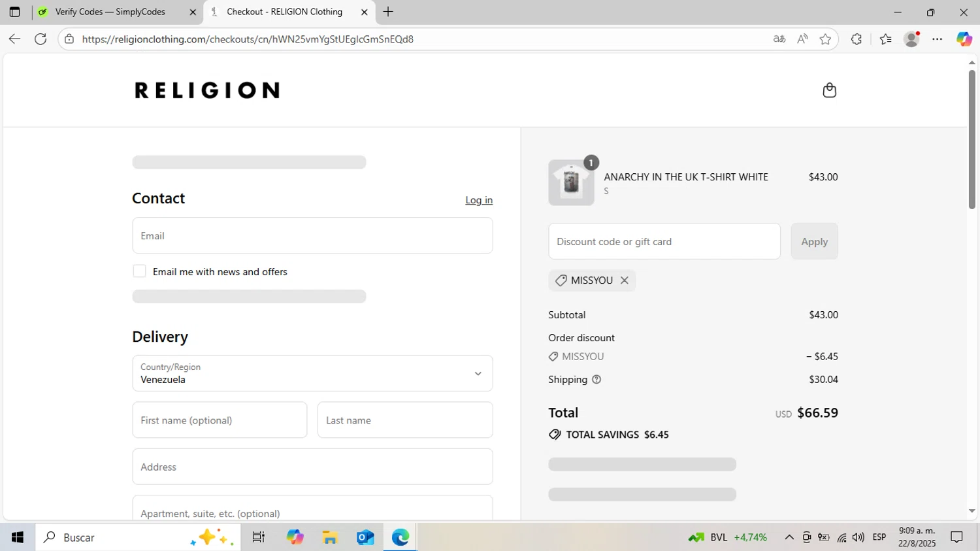Screen dimensions: 980x551
Task: Open read aloud in address bar
Action: coord(802,39)
